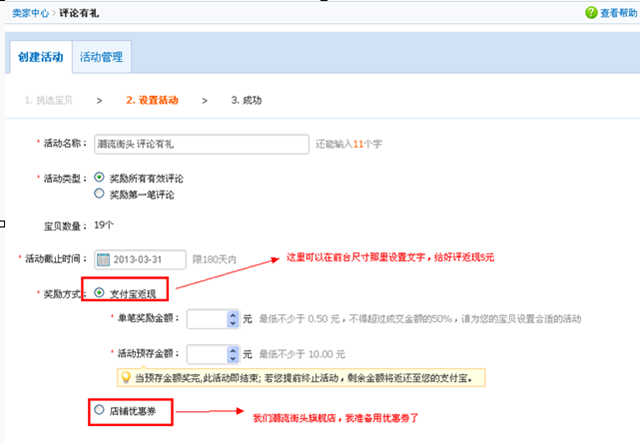Image resolution: width=640 pixels, height=443 pixels.
Task: Click into the 活动名称 text field
Action: pyautogui.click(x=199, y=144)
